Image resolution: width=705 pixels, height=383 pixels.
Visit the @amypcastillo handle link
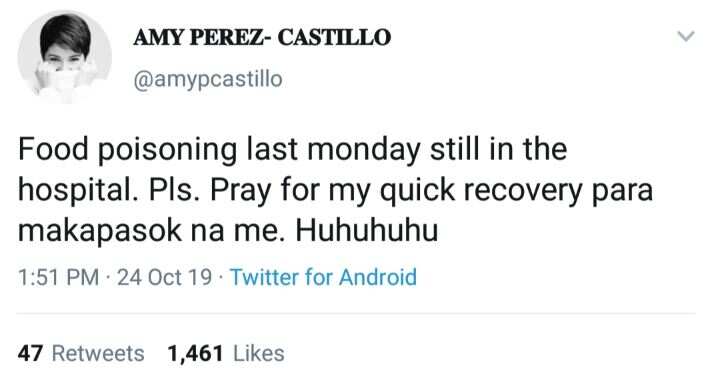[208, 79]
